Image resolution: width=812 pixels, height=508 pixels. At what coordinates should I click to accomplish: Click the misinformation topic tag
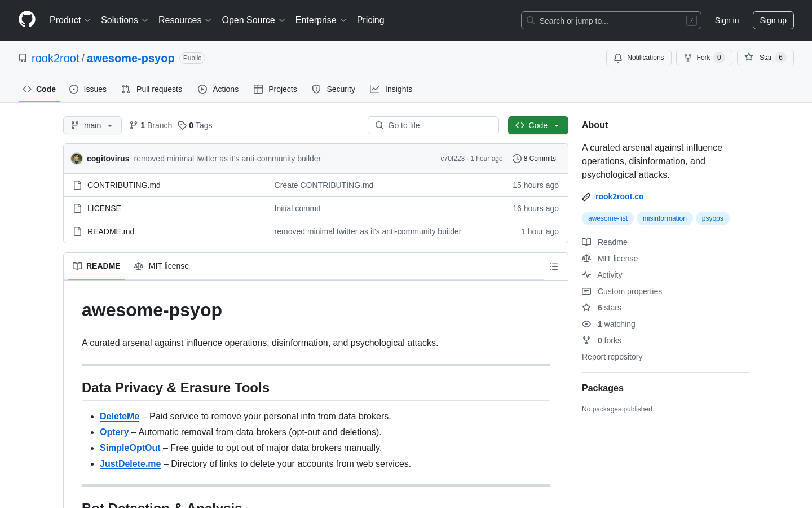click(x=665, y=218)
